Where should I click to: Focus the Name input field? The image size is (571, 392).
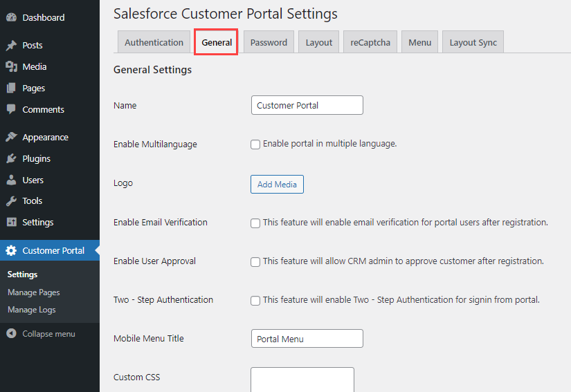point(307,105)
